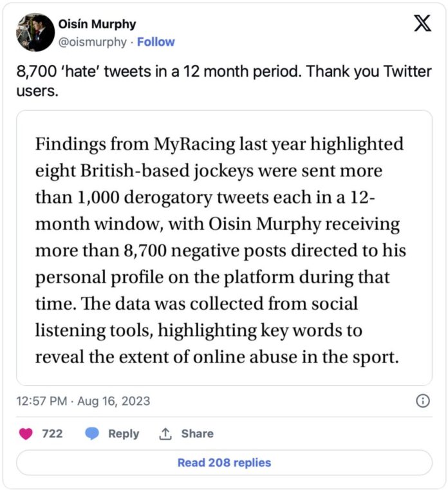Screen dimensions: 448x490
Task: Open Oisín Murphy's profile avatar
Action: 35,32
